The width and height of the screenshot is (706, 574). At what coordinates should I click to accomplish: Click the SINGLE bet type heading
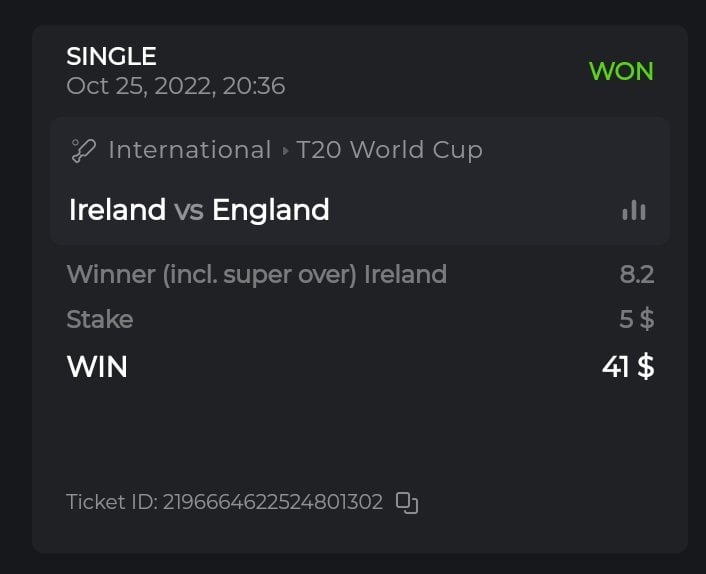coord(111,56)
